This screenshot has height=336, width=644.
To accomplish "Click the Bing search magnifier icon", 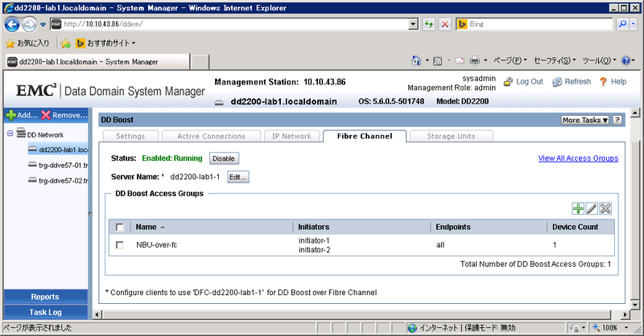I will 622,24.
